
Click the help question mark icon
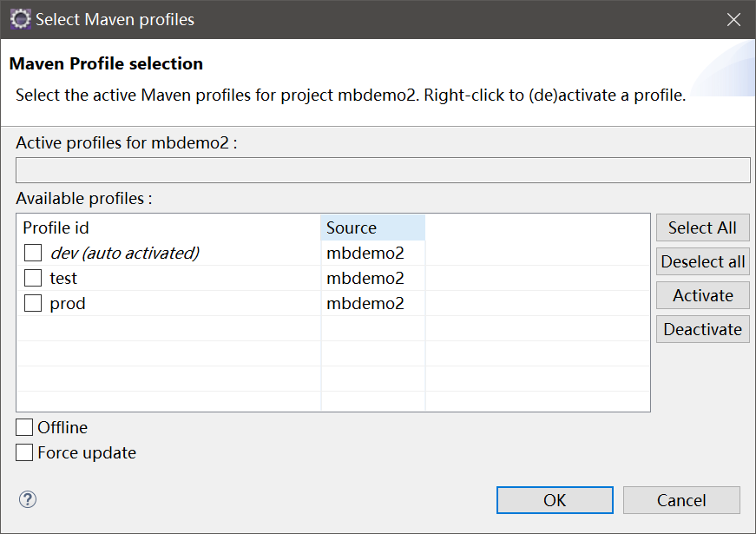[28, 499]
